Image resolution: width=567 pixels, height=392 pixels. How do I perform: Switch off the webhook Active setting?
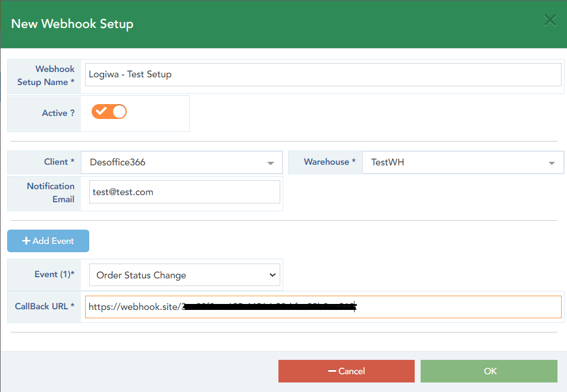[109, 111]
